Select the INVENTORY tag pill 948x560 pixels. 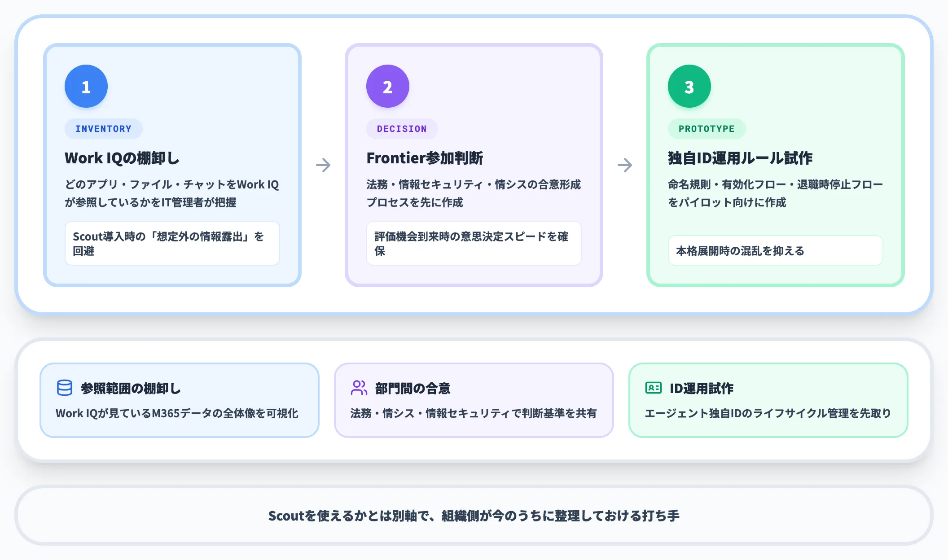click(x=104, y=129)
